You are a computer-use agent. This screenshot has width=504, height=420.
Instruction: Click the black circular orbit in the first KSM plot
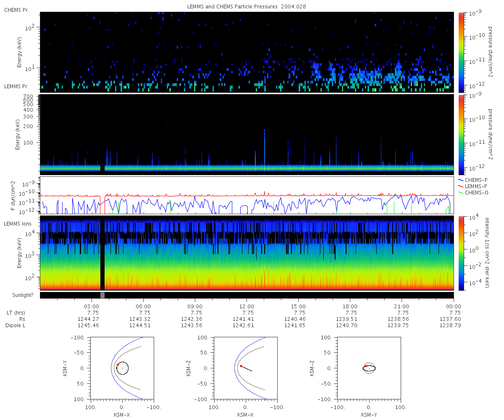tap(122, 368)
